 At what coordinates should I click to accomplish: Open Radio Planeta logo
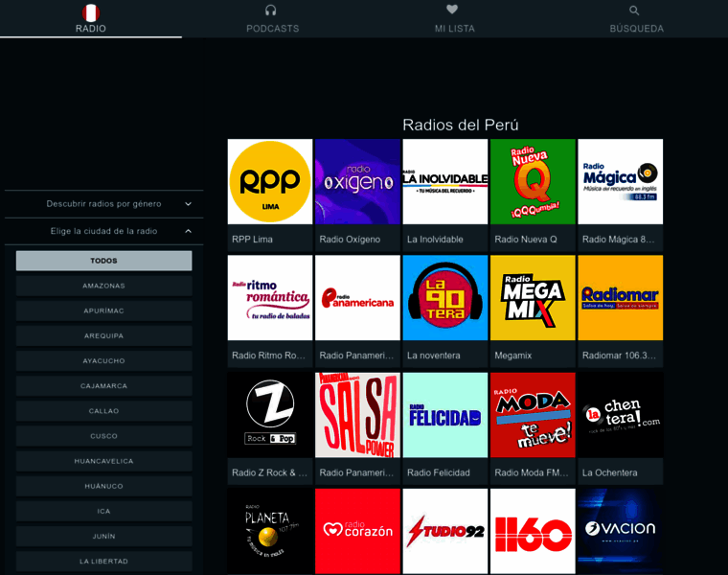pos(270,531)
